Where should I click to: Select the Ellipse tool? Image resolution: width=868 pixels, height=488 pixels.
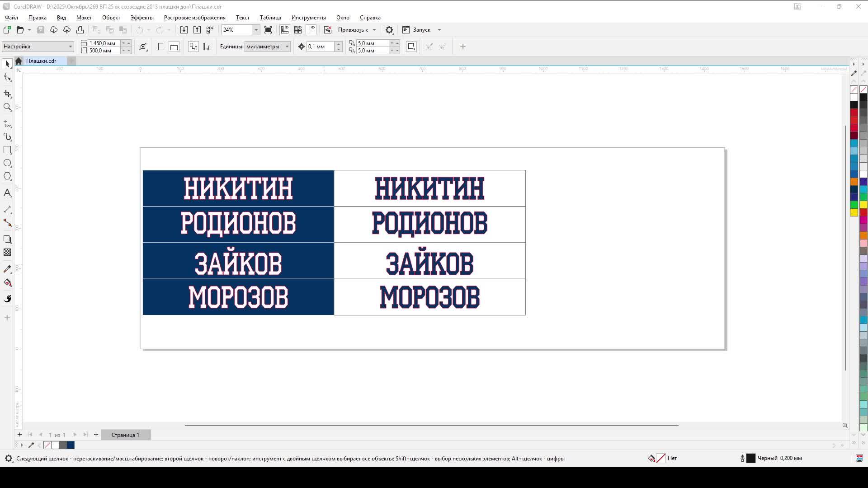pos(7,163)
